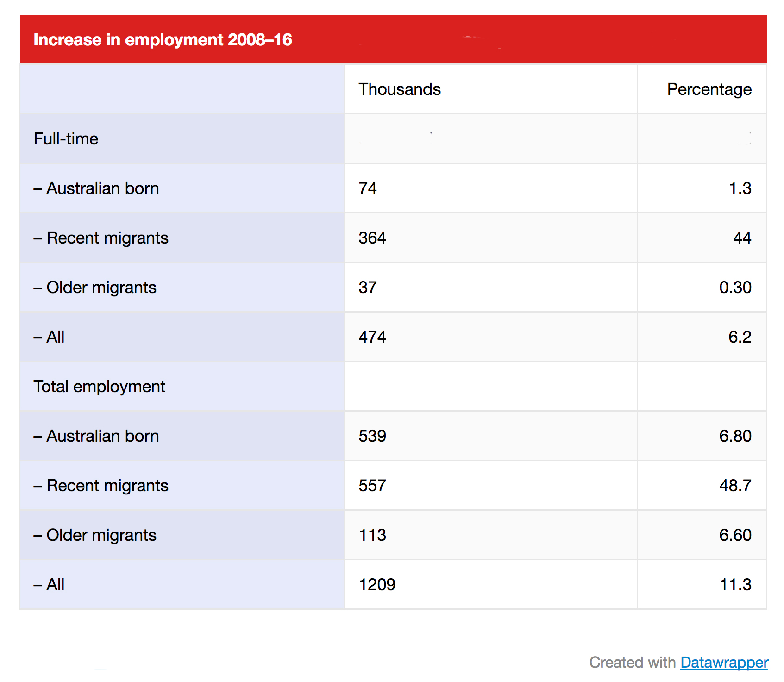784x682 pixels.
Task: Click the percentage value 0.30
Action: (735, 288)
